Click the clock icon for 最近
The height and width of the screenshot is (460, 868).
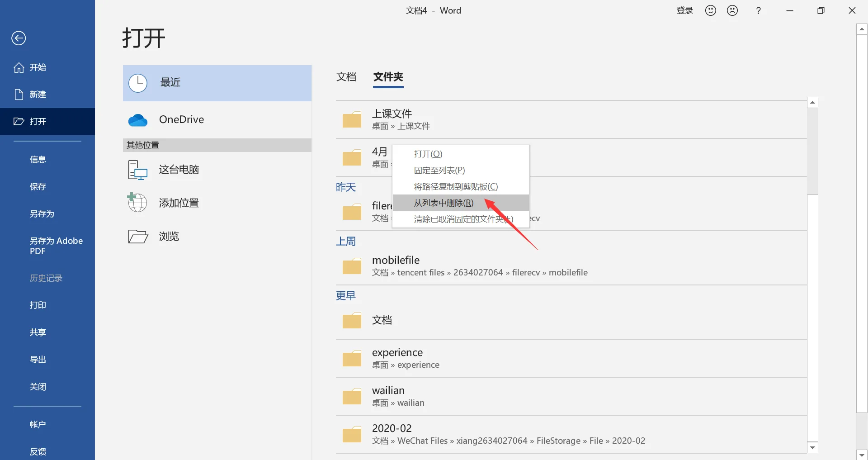point(138,83)
